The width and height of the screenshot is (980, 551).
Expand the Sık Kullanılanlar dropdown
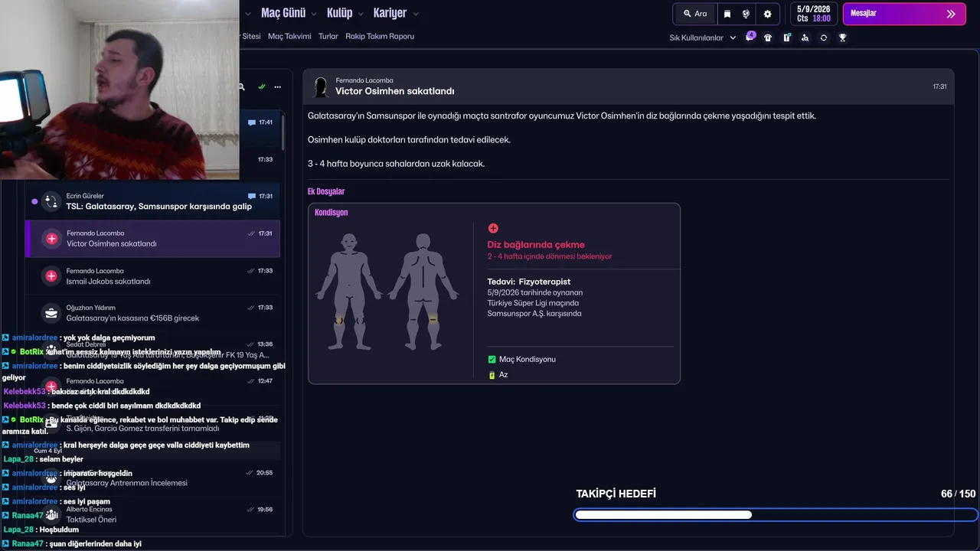703,37
